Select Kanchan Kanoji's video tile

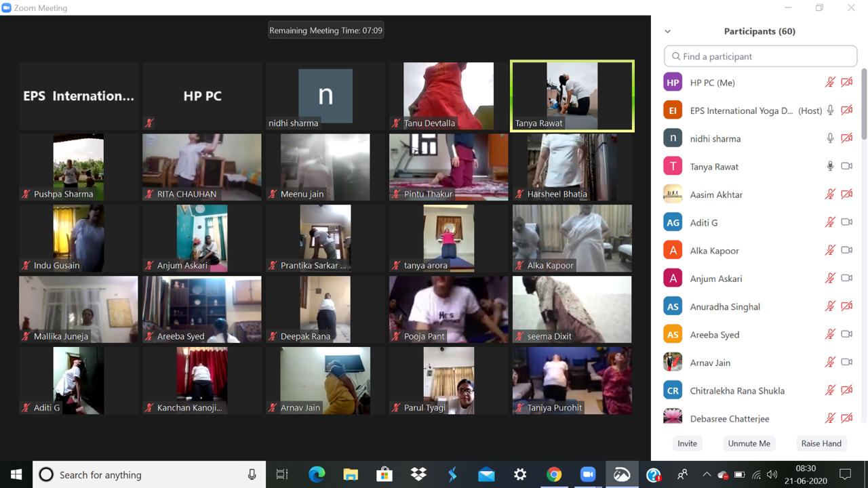click(x=201, y=380)
